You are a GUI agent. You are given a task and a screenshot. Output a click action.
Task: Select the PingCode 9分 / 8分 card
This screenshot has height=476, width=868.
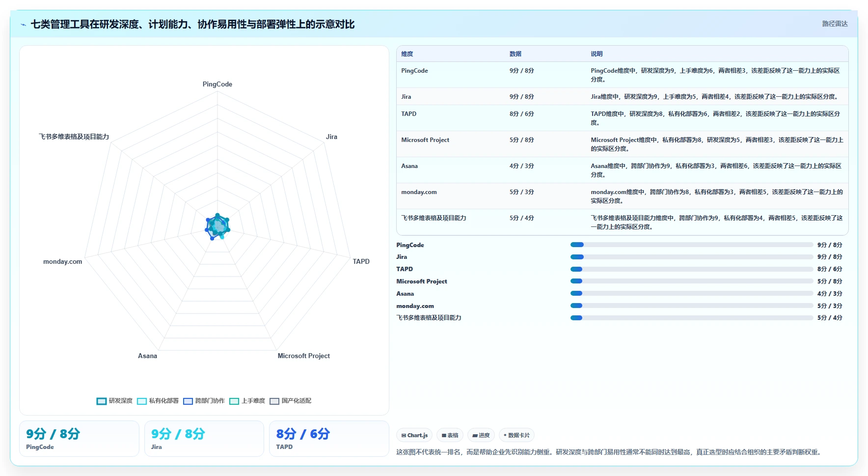pos(79,439)
